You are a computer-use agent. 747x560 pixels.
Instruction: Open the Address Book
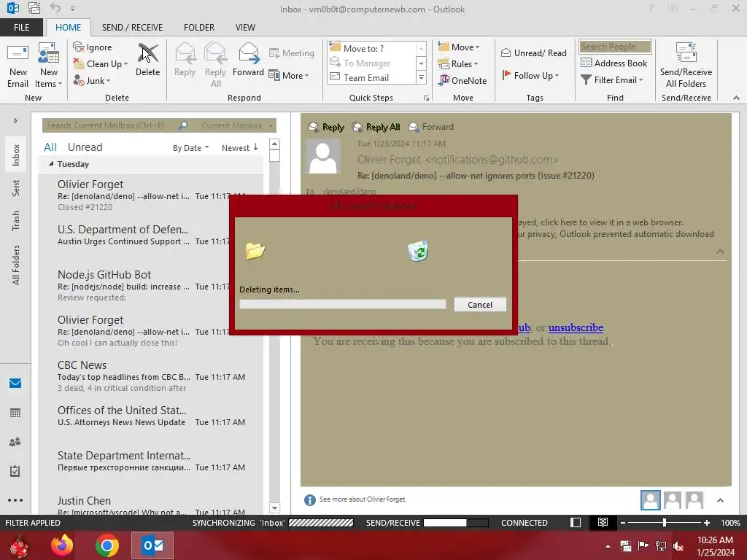click(614, 63)
